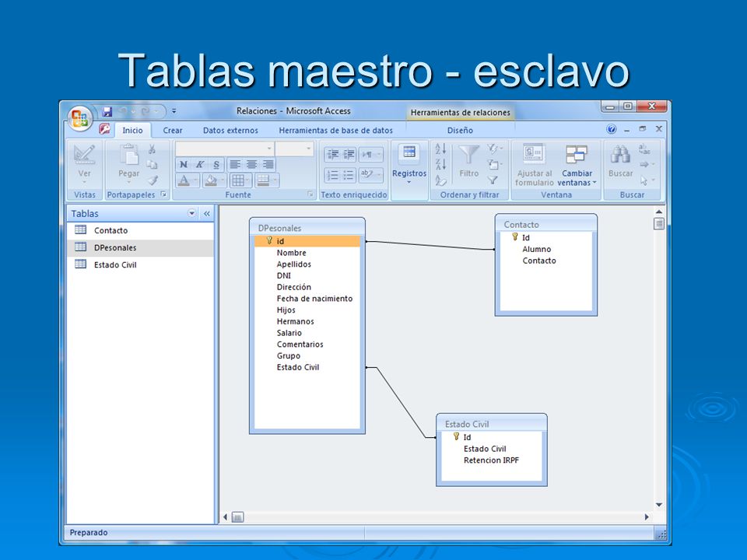Viewport: 747px width, 560px height.
Task: Customize Quick Access Toolbar dropdown arrow
Action: (174, 111)
